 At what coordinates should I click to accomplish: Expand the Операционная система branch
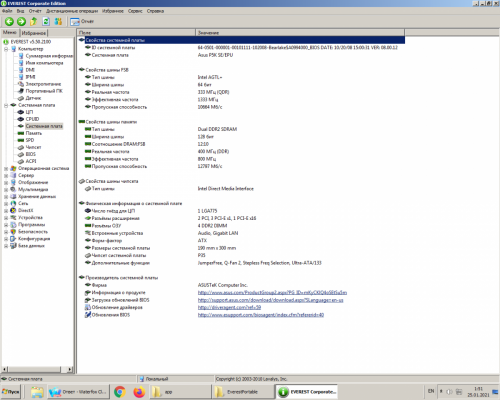point(6,168)
